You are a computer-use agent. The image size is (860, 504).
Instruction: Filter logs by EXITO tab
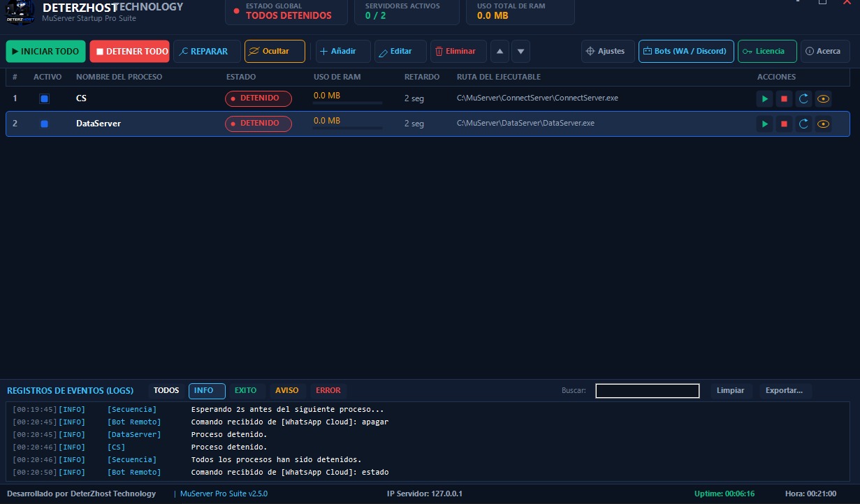[x=246, y=391]
